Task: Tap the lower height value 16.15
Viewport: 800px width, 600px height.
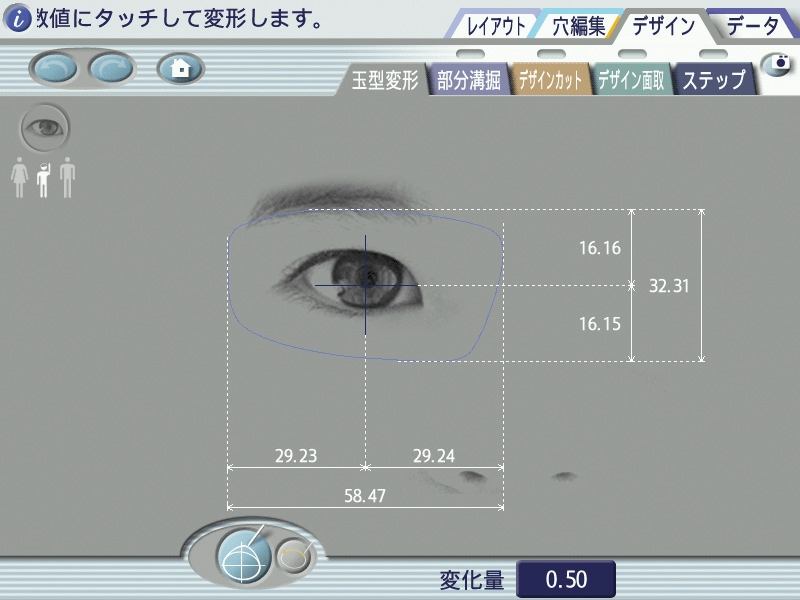Action: pyautogui.click(x=599, y=323)
